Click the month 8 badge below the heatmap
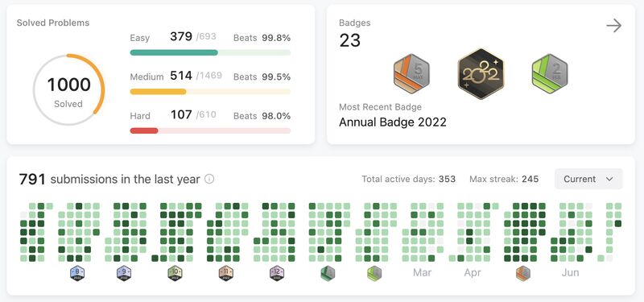This screenshot has width=644, height=302. coord(77,273)
